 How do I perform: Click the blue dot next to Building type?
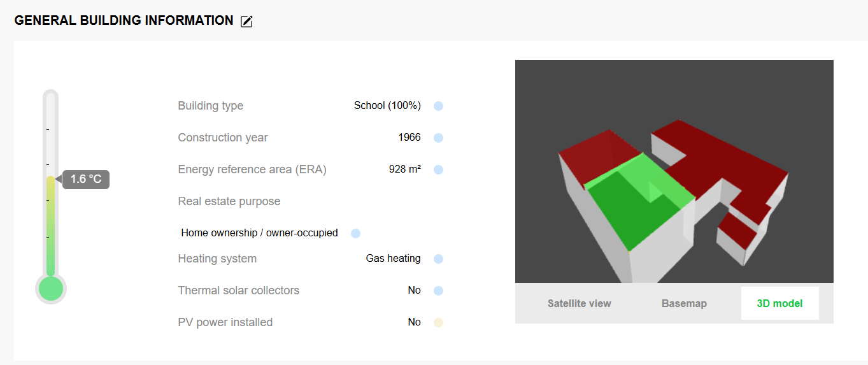[x=438, y=106]
